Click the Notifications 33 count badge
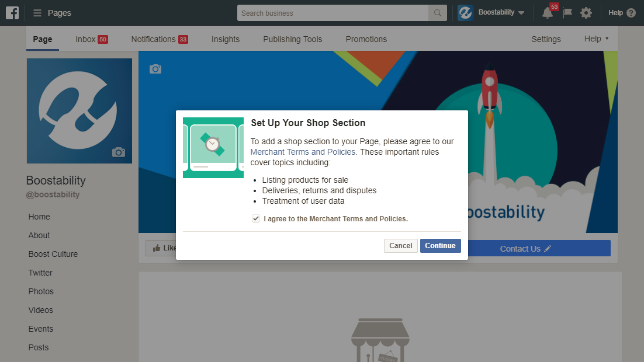 tap(183, 39)
